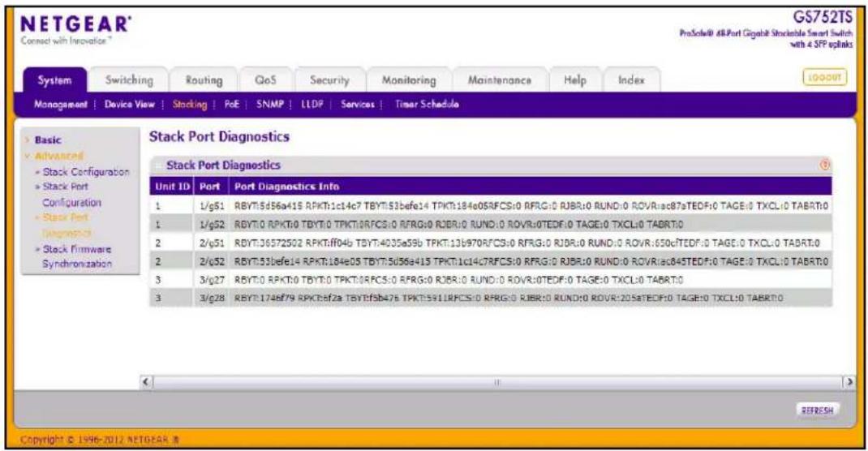
Task: Click the right arrow of the horizontal scrollbar
Action: tap(849, 382)
